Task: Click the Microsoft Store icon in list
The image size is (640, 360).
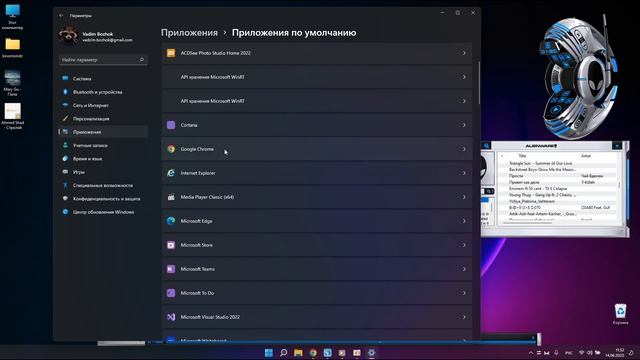Action: [x=171, y=245]
